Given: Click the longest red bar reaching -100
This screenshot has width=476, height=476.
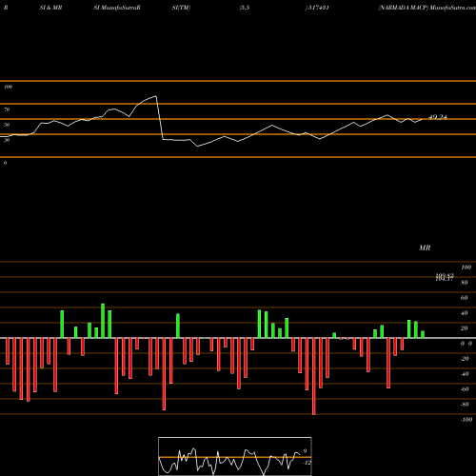Looking at the screenshot, I should click(x=314, y=376).
